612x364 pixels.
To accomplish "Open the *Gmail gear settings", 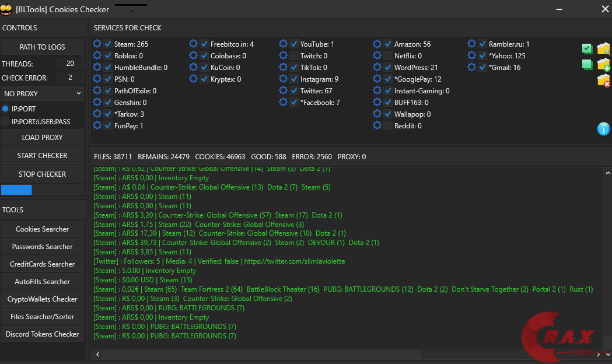I will (471, 67).
